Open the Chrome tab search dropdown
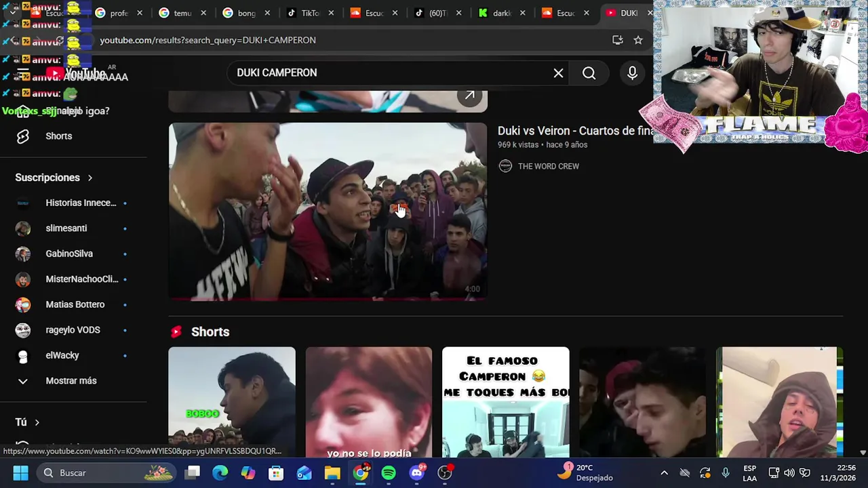Viewport: 868px width, 488px height. tap(12, 12)
